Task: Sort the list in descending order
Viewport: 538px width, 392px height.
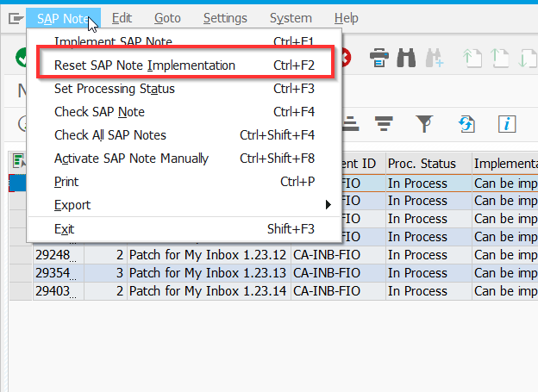Action: pos(384,123)
